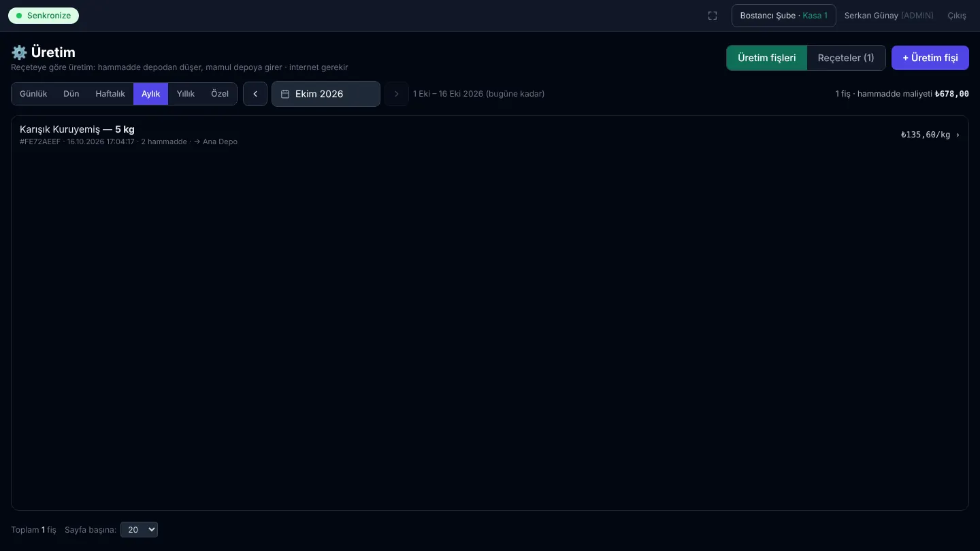This screenshot has width=980, height=551.
Task: Click the next month right chevron
Action: click(397, 94)
